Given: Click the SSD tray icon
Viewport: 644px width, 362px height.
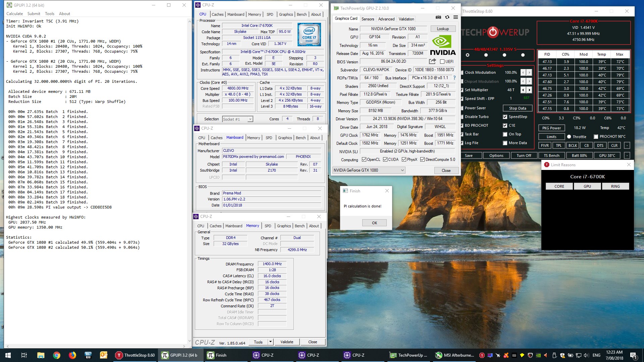Looking at the screenshot, I should 514,355.
